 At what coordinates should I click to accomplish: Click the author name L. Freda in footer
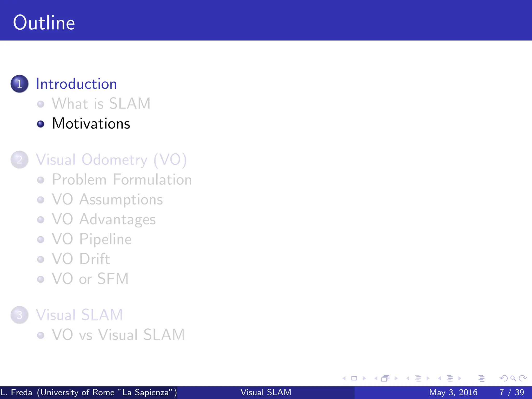tap(16, 392)
